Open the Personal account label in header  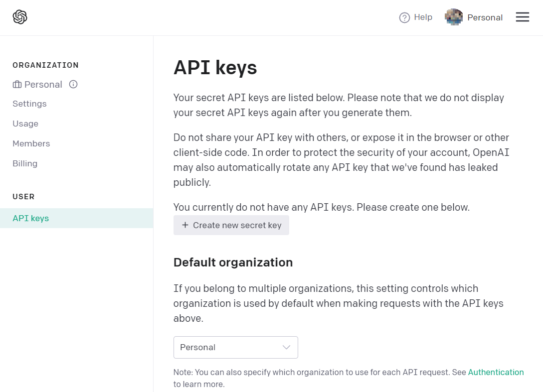pyautogui.click(x=485, y=17)
